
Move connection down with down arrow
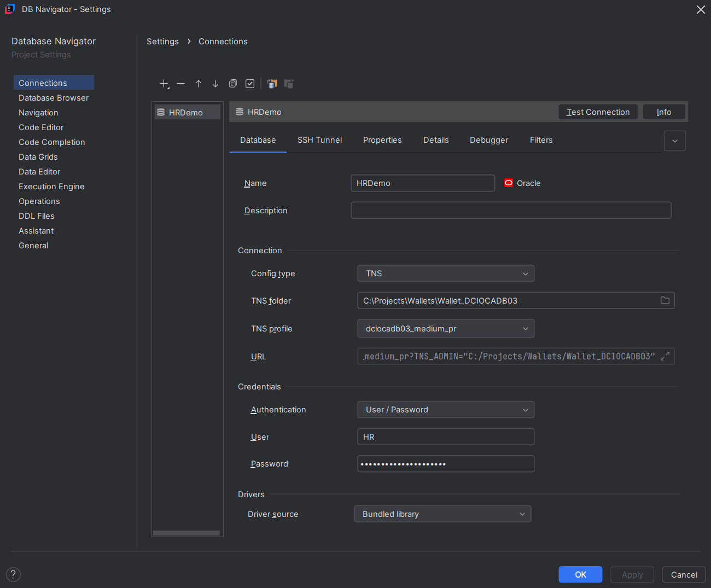215,84
